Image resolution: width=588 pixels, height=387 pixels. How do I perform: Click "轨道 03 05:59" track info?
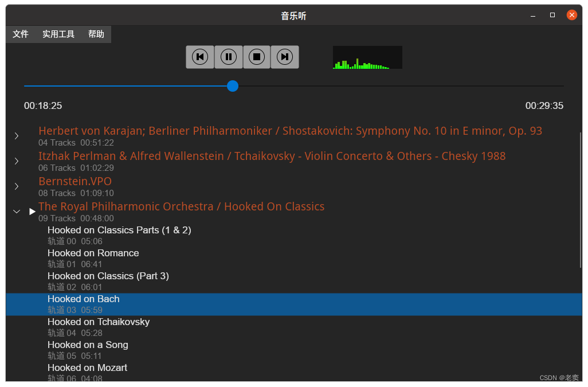point(75,310)
